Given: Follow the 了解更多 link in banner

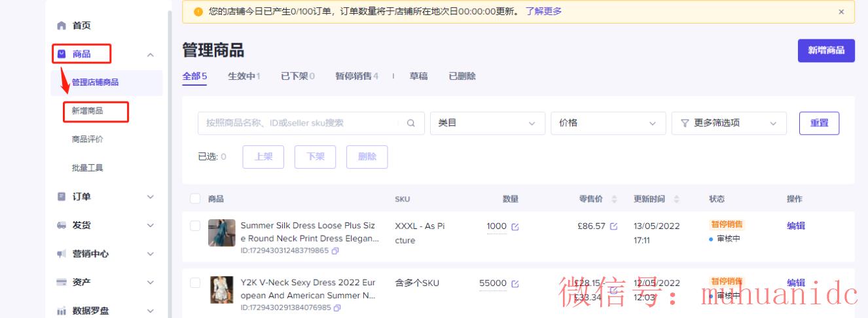Looking at the screenshot, I should point(543,12).
